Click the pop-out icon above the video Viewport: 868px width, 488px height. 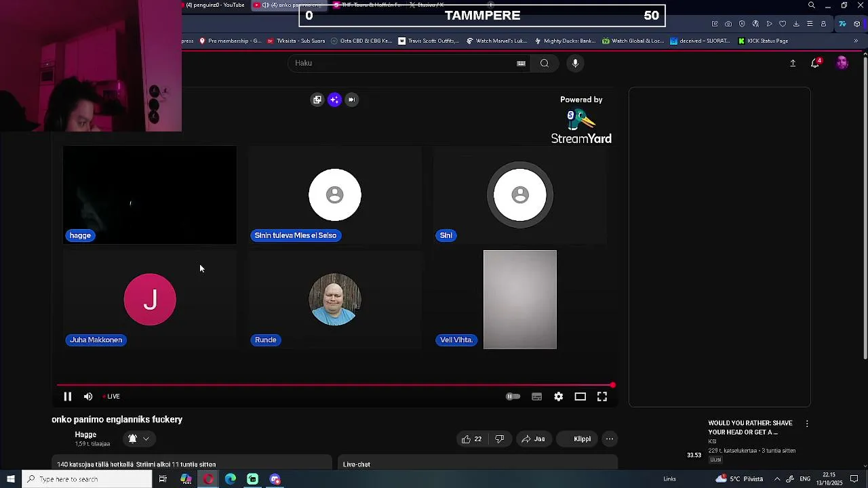317,100
